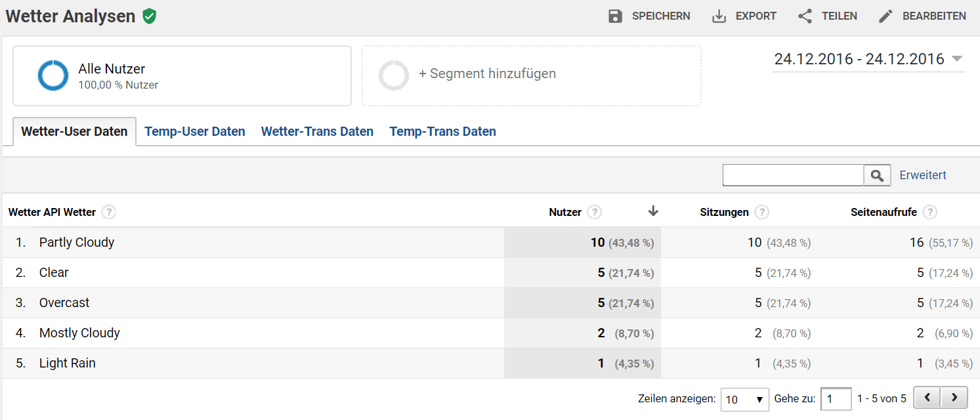Click the magnifier search button
The width and height of the screenshot is (980, 420).
[877, 175]
